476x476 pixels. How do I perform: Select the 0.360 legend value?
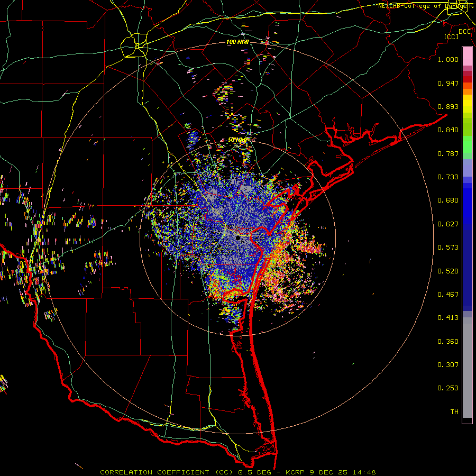point(448,342)
